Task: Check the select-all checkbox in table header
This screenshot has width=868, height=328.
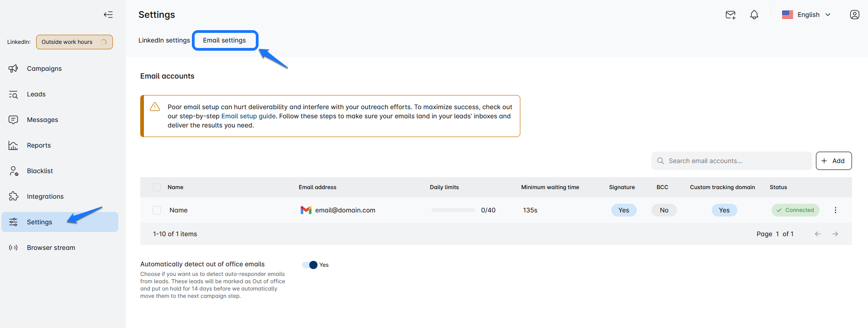Action: point(157,187)
